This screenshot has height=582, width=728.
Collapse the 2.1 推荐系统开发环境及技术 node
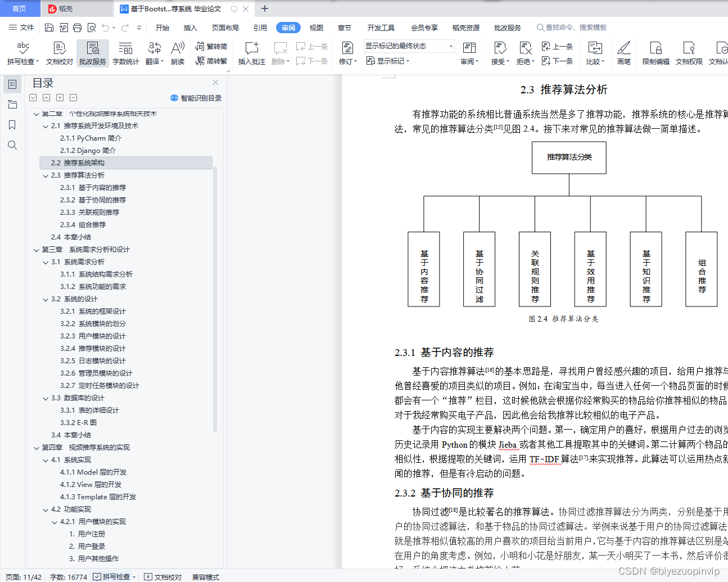(46, 126)
